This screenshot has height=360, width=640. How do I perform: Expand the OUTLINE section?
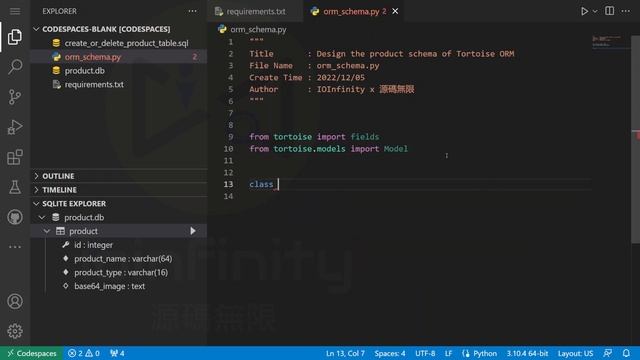click(x=58, y=176)
